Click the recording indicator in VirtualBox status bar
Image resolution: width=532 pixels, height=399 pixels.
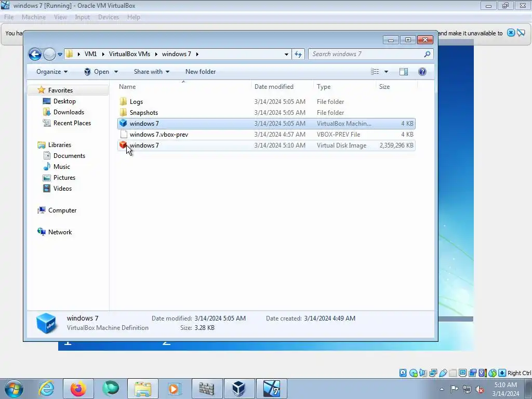(x=472, y=373)
